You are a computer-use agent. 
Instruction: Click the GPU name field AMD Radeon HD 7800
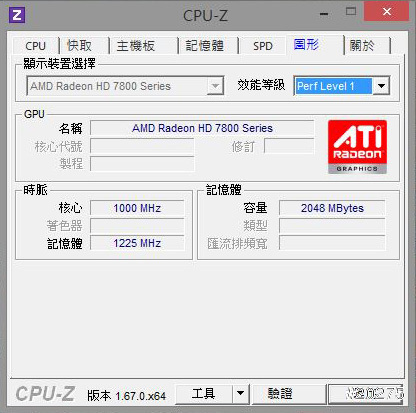click(202, 128)
